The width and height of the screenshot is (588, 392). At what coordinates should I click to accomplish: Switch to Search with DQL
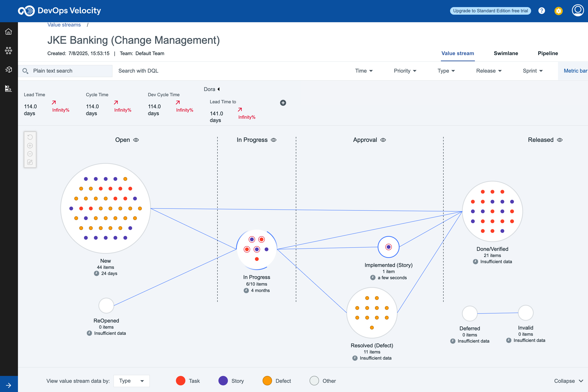138,71
